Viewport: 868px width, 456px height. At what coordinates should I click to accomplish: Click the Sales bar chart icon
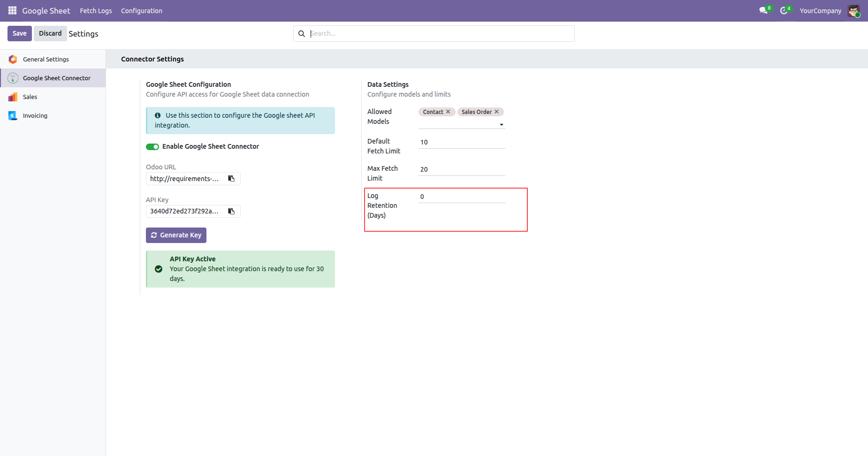13,97
